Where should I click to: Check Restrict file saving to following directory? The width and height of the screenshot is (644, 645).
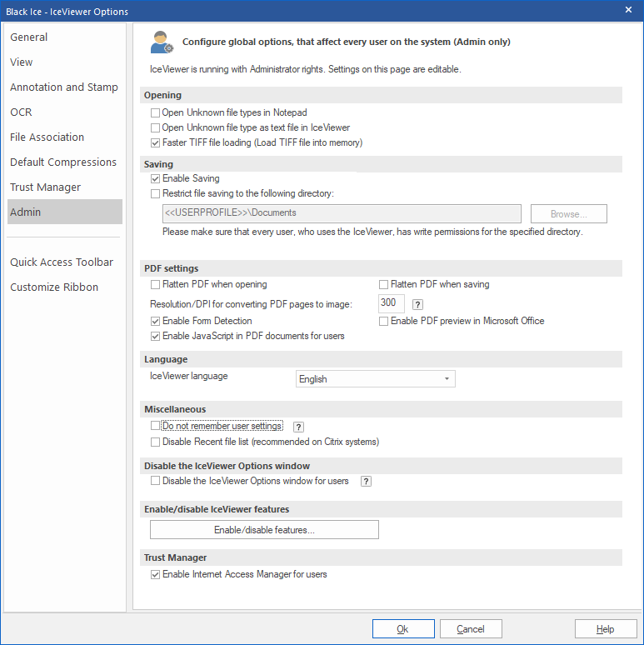[x=155, y=193]
